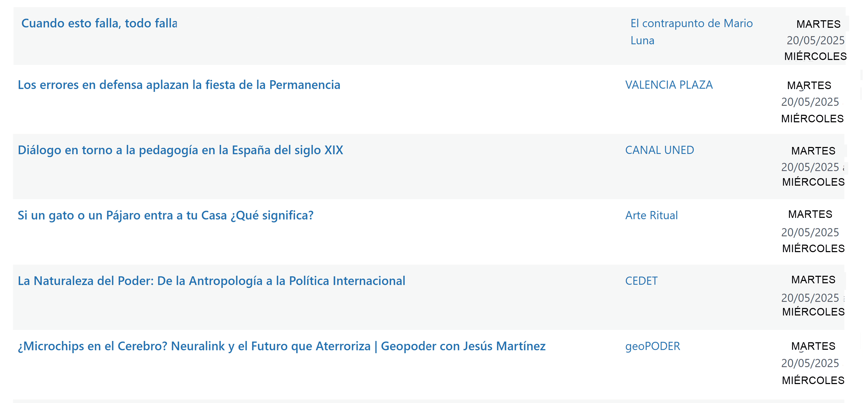Click the 20/05/2025 date in CEDET row
Screen dimensions: 868x403
point(810,298)
